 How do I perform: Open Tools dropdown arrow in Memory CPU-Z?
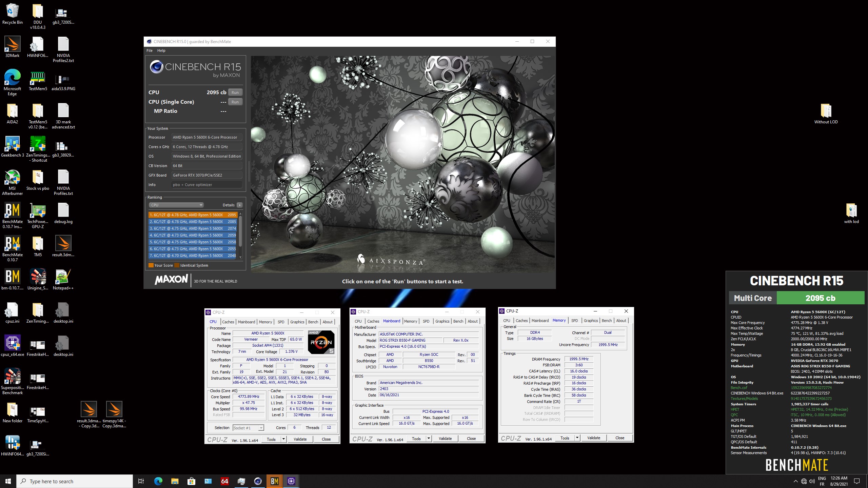[577, 438]
